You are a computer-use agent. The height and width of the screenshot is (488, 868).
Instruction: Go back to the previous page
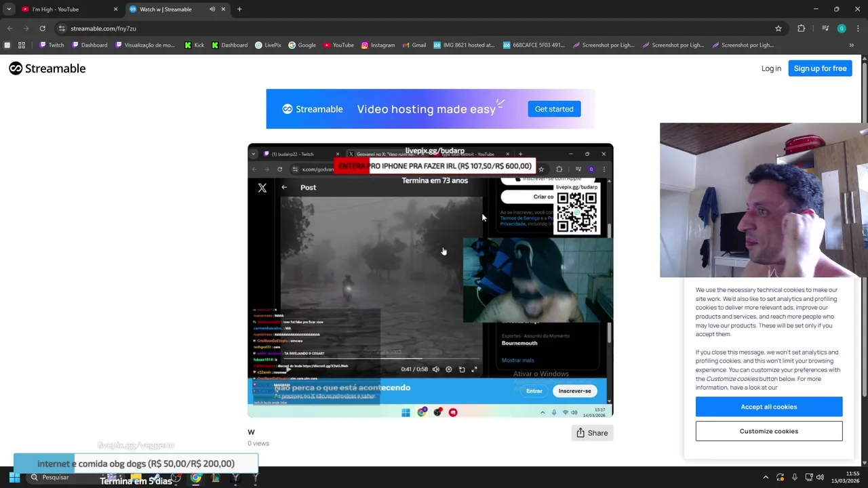[10, 28]
